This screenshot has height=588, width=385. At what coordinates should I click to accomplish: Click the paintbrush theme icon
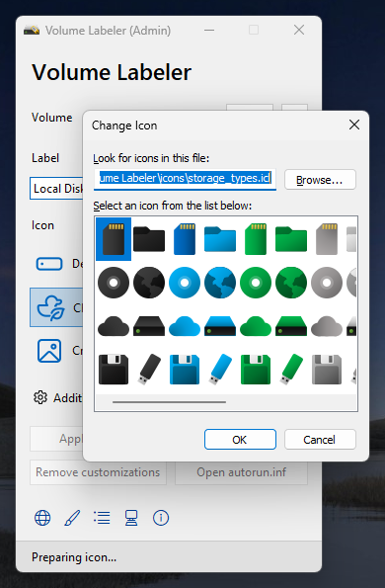click(x=72, y=518)
